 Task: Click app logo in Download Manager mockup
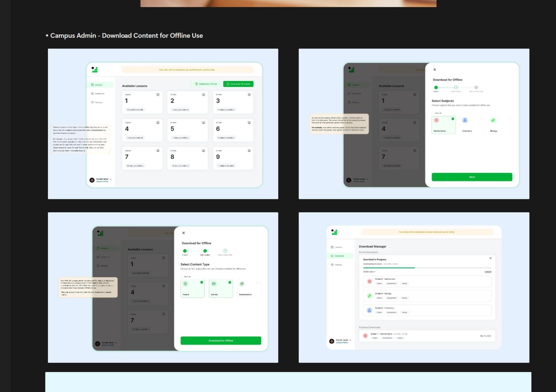334,232
